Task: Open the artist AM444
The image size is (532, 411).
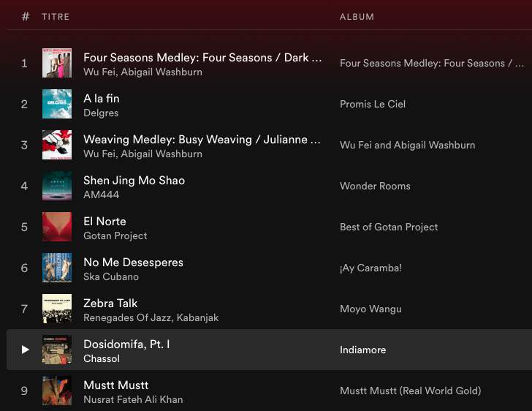Action: coord(101,195)
